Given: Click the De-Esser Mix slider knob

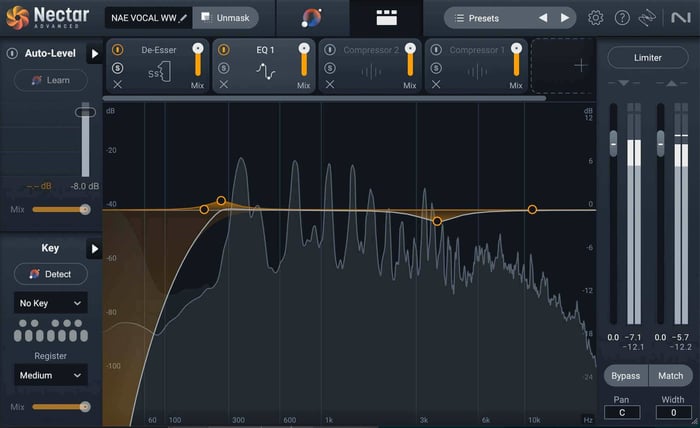Looking at the screenshot, I should 198,48.
